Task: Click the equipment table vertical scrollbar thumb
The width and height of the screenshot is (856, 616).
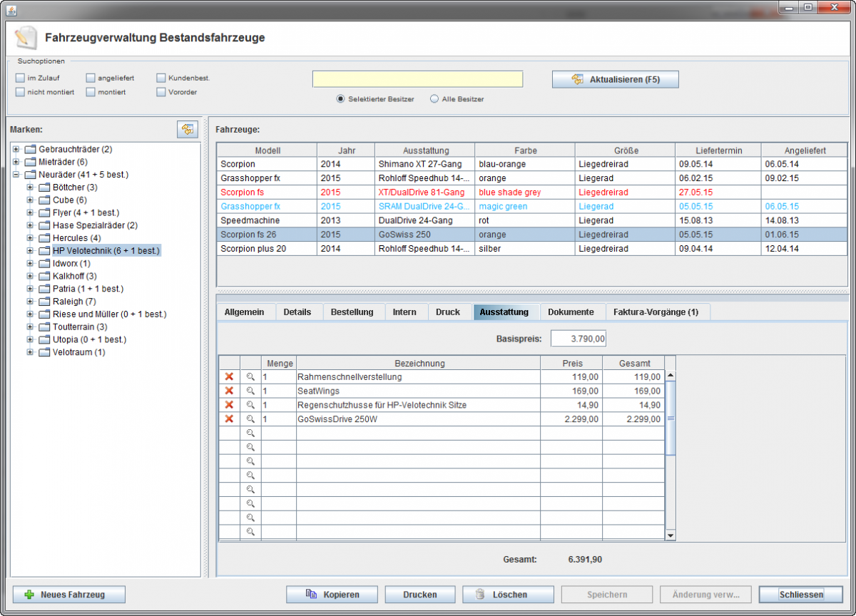Action: 670,418
